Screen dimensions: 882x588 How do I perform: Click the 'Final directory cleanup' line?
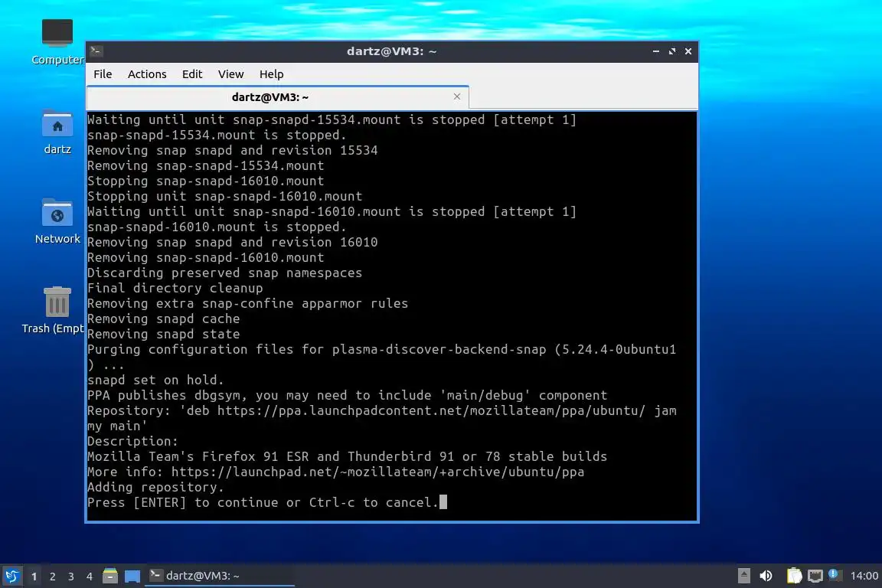(x=175, y=288)
